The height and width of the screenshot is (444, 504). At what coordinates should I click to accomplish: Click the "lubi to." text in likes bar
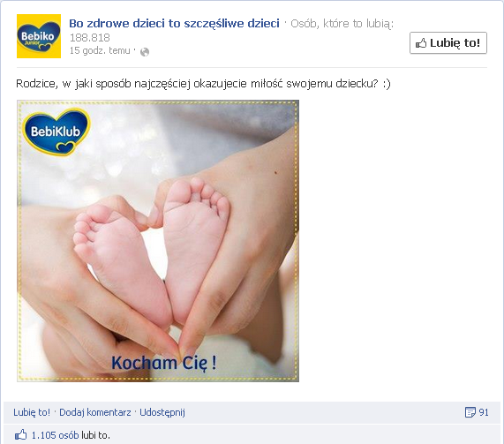pos(95,435)
